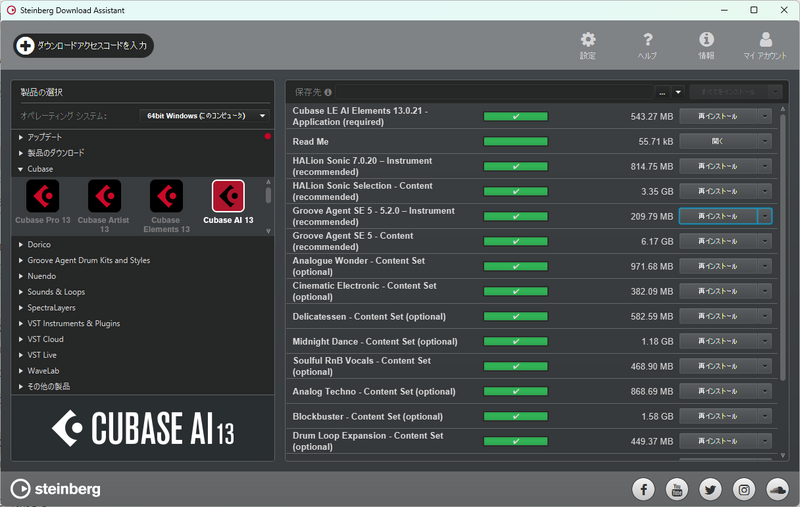Maximize the Steinberg Download Assistant window
This screenshot has height=507, width=800.
(754, 10)
